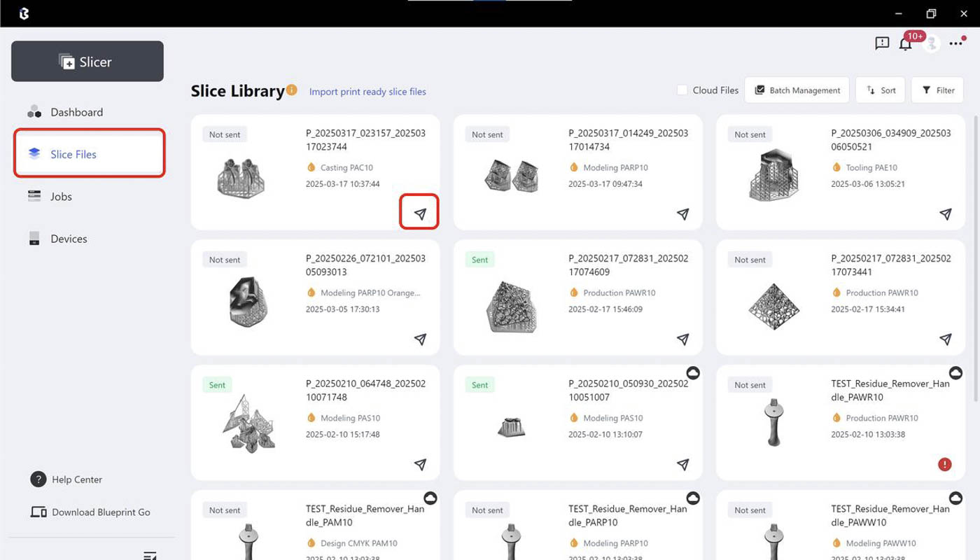Click file name TEST_Residue_Remover_Handle_PAM10
Viewport: 980px width, 560px height.
click(x=365, y=516)
